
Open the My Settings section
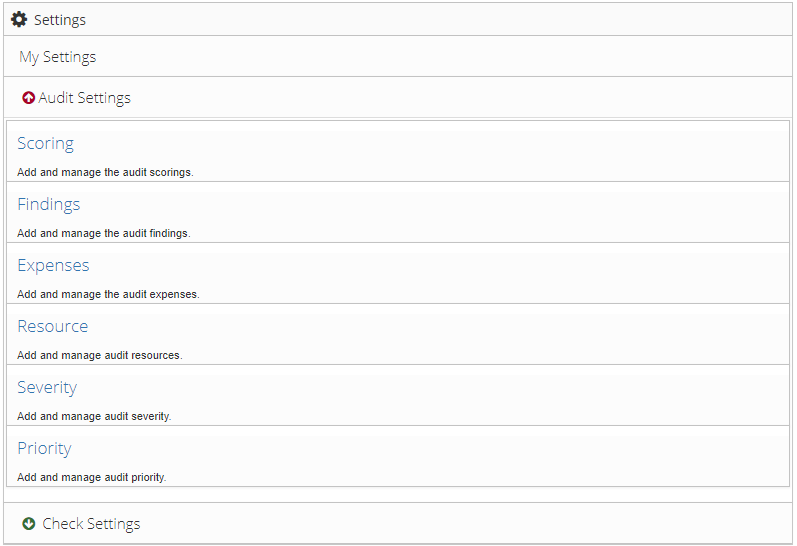[57, 57]
